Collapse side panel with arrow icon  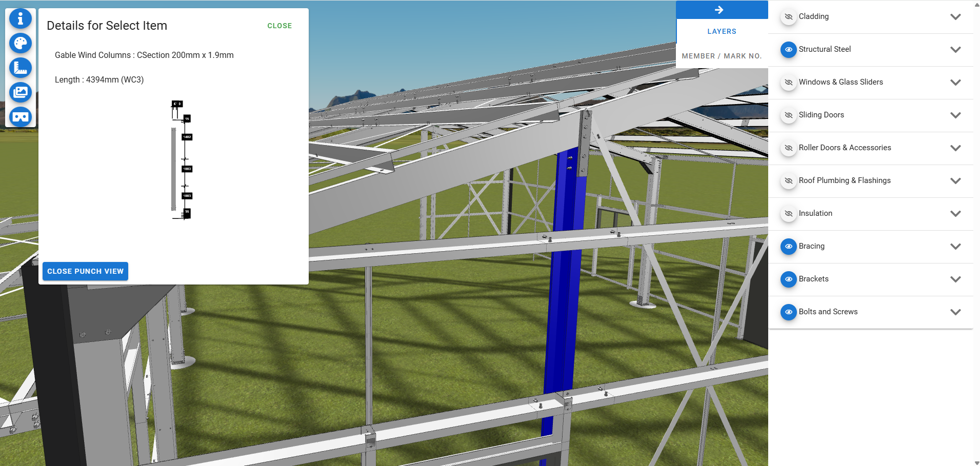click(x=719, y=10)
